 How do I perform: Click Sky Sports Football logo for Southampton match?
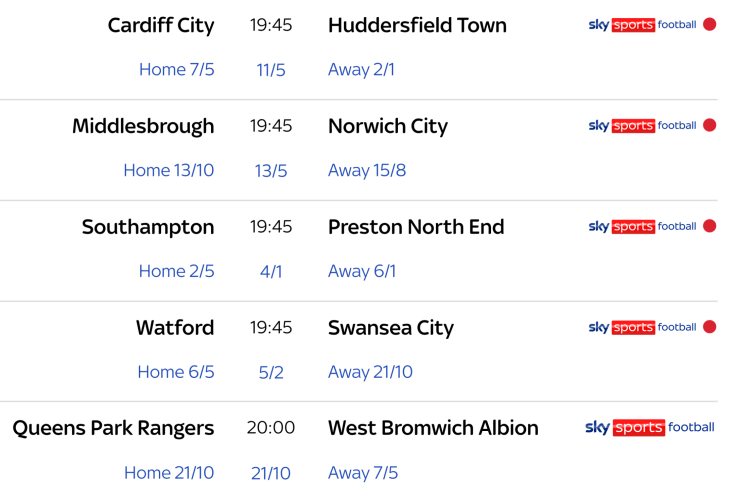(642, 227)
